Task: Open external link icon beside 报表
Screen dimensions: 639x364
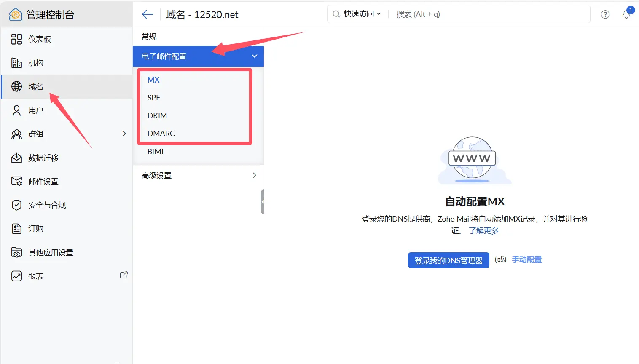Action: tap(124, 275)
